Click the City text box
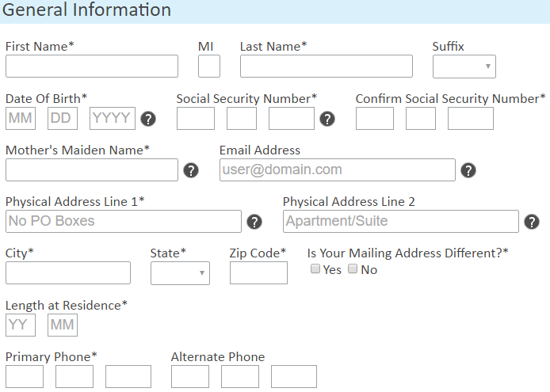550x392 pixels. [x=68, y=272]
